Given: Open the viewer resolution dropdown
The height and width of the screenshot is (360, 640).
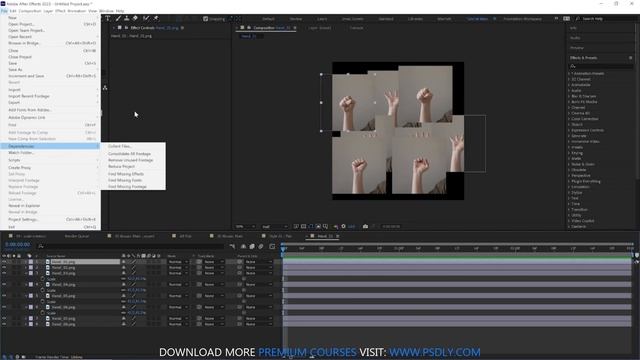Looking at the screenshot, I should click(x=275, y=227).
